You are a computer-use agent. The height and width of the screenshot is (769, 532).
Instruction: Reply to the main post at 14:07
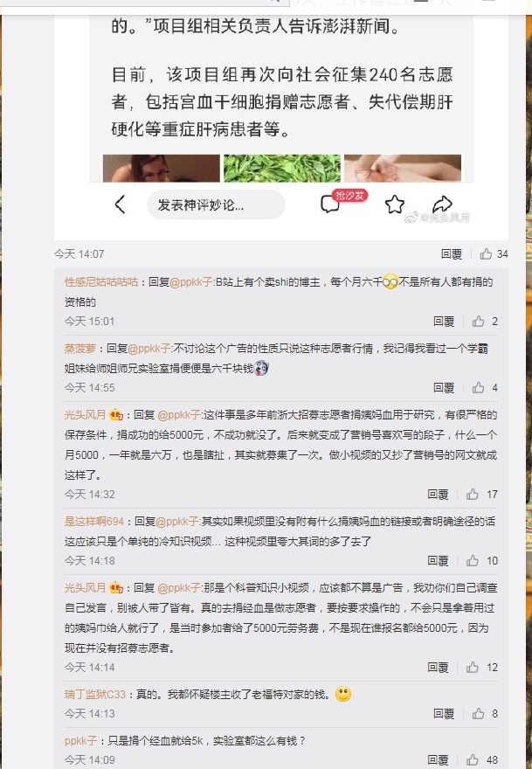[x=451, y=253]
